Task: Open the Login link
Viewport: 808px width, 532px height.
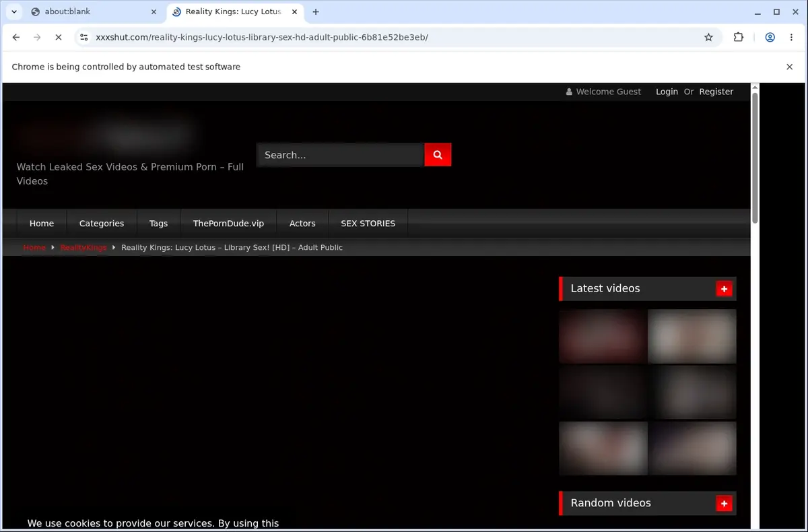Action: point(667,92)
